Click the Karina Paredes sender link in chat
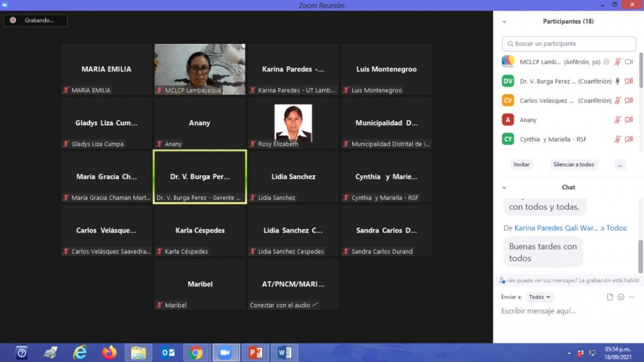This screenshot has height=362, width=644. [x=556, y=227]
